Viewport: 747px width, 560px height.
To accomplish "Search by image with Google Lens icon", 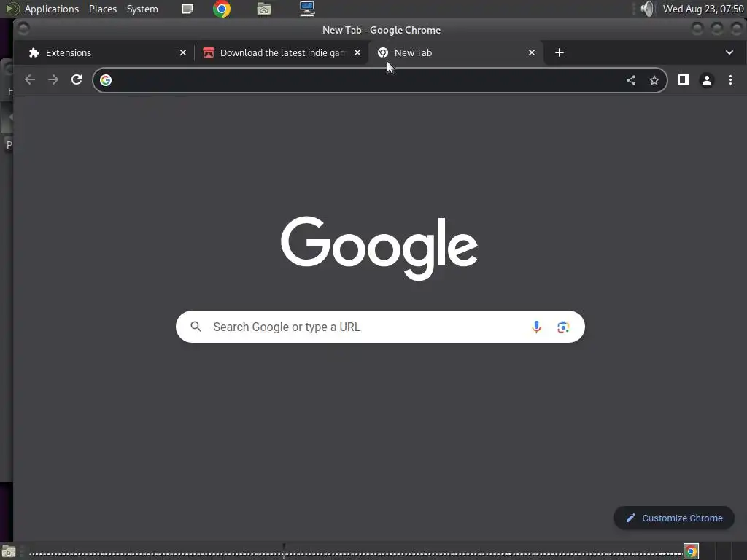I will [563, 327].
